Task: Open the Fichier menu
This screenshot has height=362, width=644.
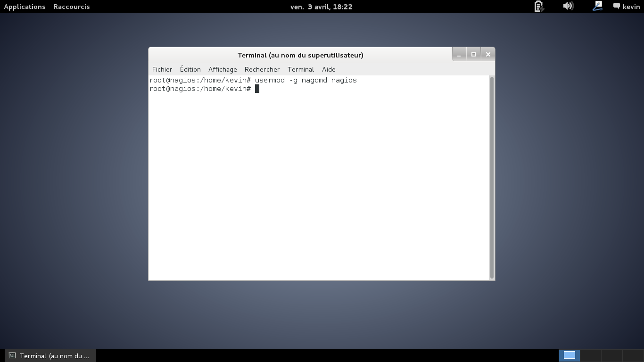Action: [x=162, y=69]
